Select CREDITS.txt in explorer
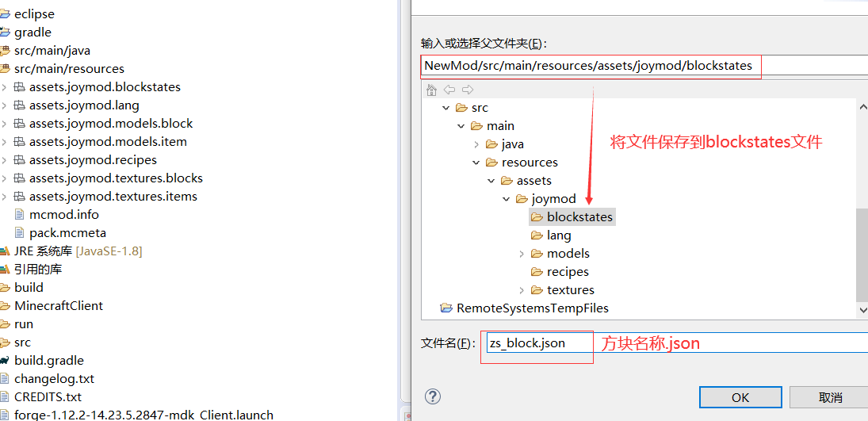Image resolution: width=868 pixels, height=421 pixels. (x=48, y=397)
